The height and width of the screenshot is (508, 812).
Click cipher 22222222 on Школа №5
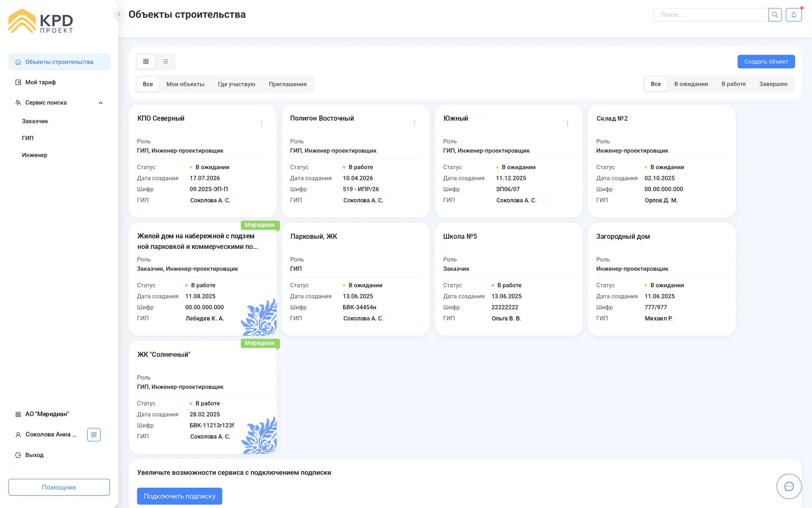[505, 307]
